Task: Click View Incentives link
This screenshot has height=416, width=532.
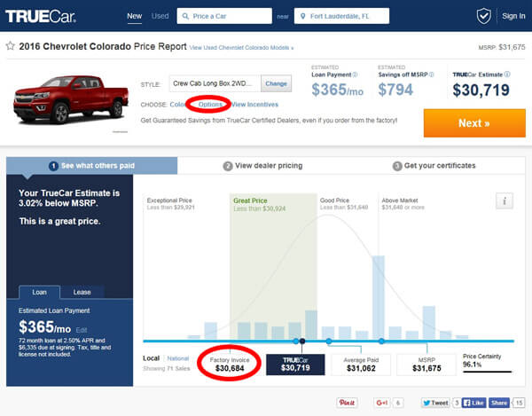Action: click(x=254, y=105)
